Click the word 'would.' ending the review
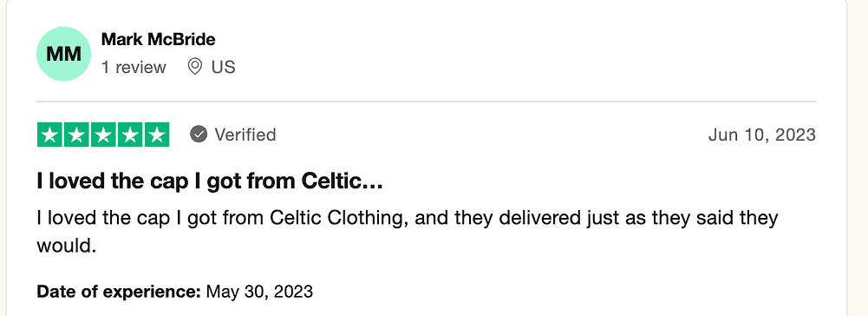868x316 pixels. [67, 245]
